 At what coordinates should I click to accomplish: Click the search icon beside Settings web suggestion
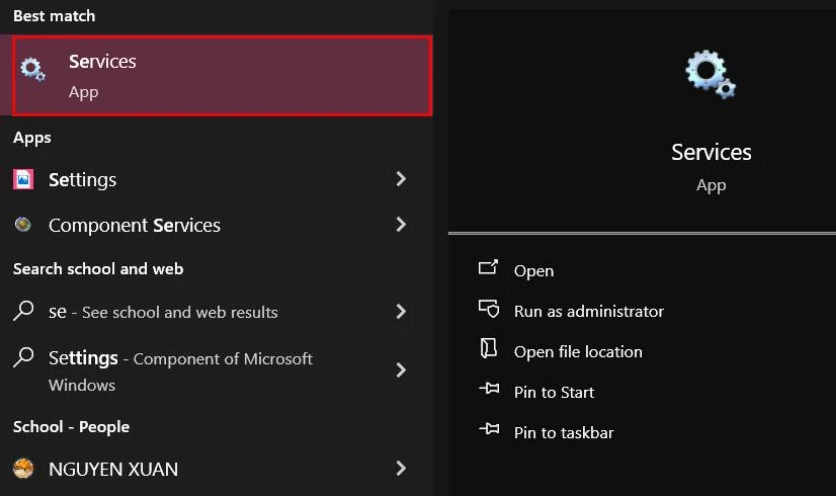pos(23,359)
